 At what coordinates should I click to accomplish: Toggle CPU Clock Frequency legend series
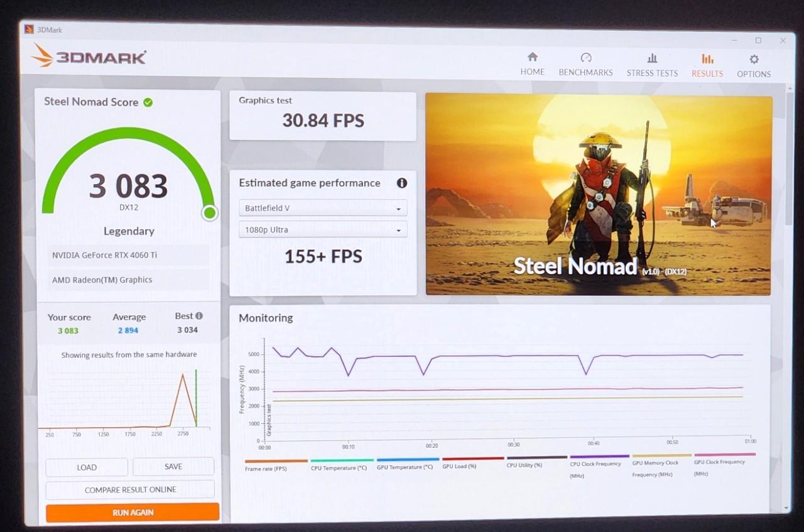[595, 469]
